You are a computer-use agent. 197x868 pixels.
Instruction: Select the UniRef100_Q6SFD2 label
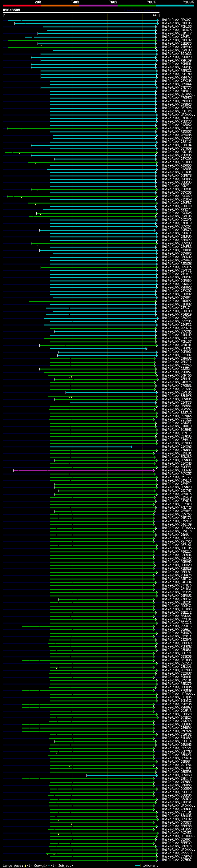[176, 819]
